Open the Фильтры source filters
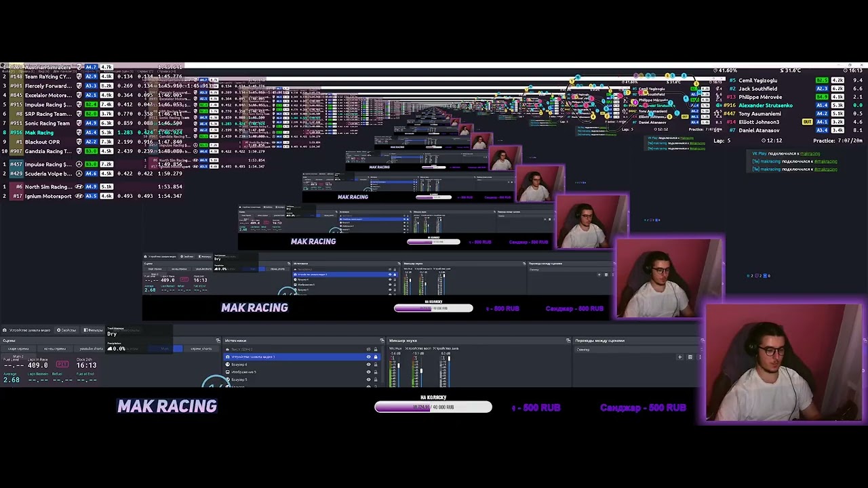The height and width of the screenshot is (488, 868). click(93, 330)
